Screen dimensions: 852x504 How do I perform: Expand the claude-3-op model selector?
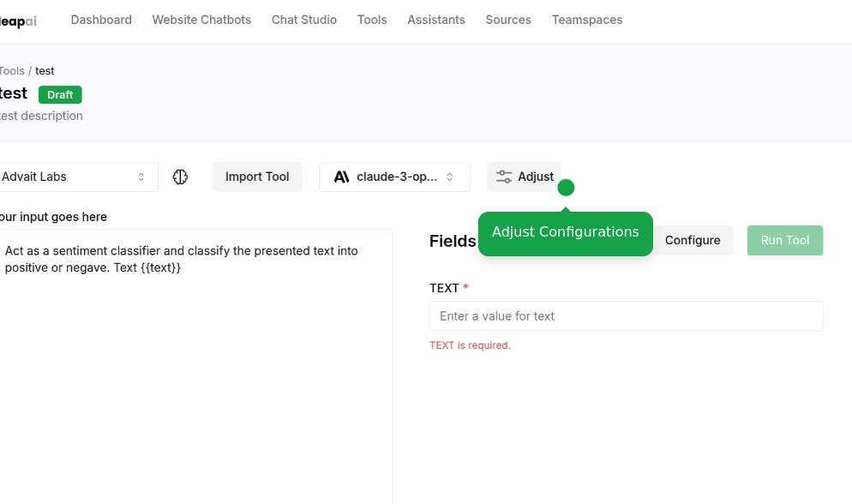(x=394, y=177)
